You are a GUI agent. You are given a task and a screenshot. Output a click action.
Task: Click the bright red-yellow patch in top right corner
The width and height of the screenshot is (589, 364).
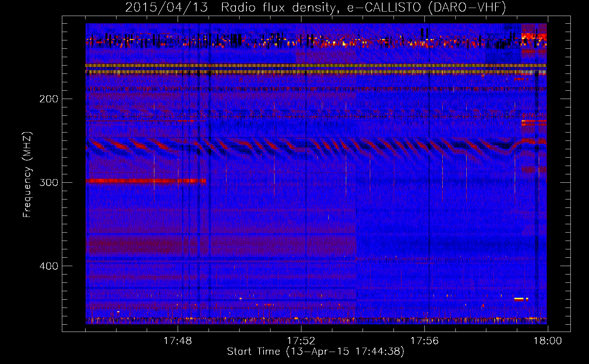click(534, 36)
